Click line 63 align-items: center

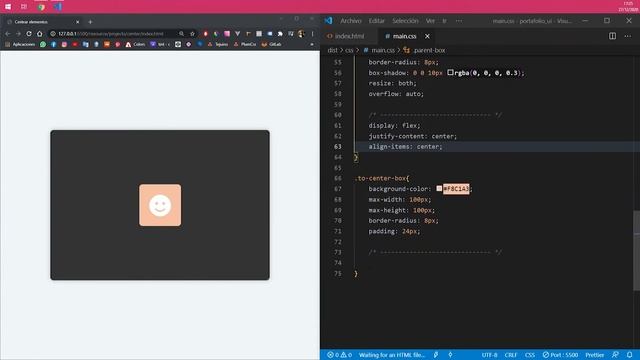pyautogui.click(x=405, y=147)
